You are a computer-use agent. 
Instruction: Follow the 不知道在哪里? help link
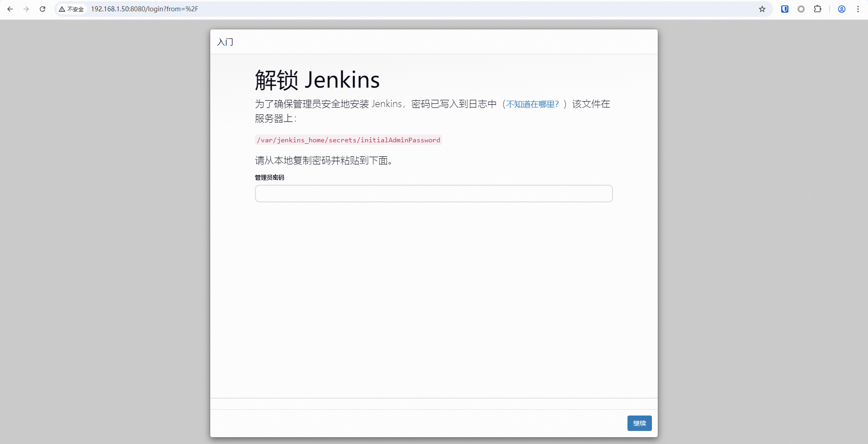[x=533, y=104]
